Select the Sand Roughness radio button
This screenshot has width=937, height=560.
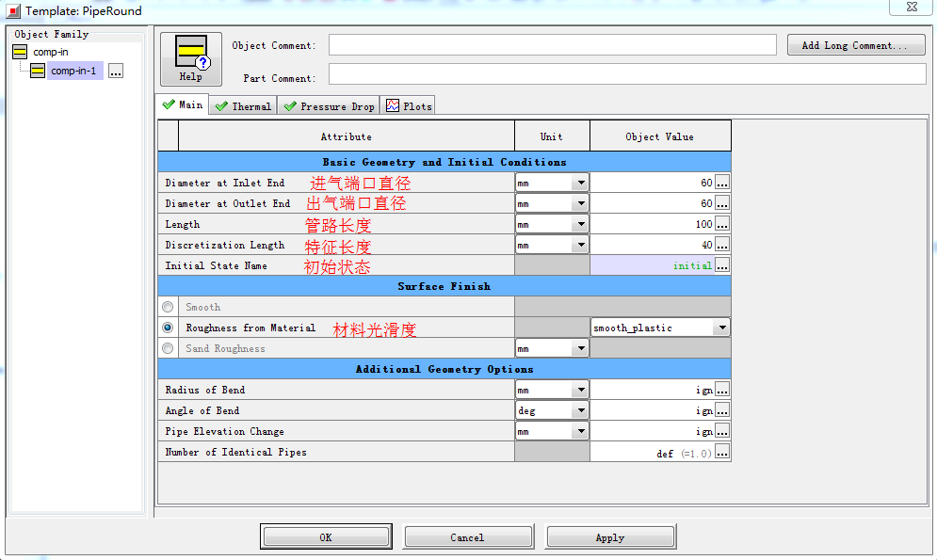click(x=168, y=348)
